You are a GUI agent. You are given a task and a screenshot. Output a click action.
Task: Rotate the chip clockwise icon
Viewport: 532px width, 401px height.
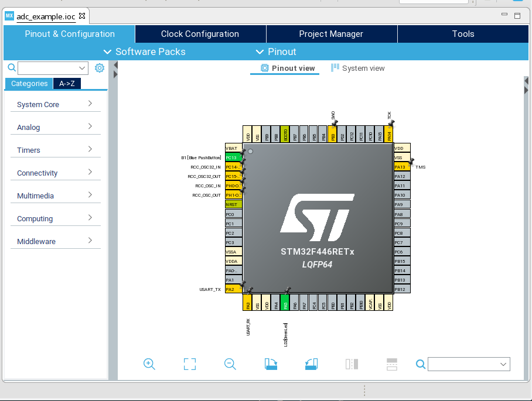pyautogui.click(x=271, y=364)
